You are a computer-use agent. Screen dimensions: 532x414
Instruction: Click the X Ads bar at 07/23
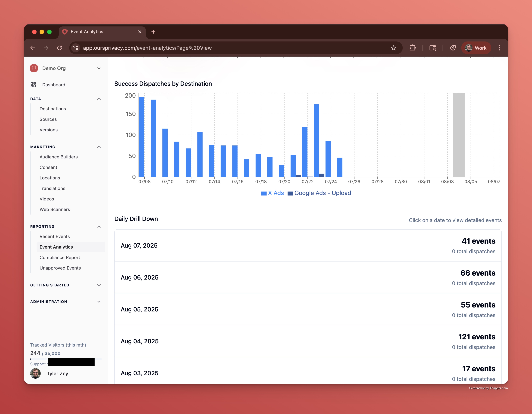[x=316, y=140]
